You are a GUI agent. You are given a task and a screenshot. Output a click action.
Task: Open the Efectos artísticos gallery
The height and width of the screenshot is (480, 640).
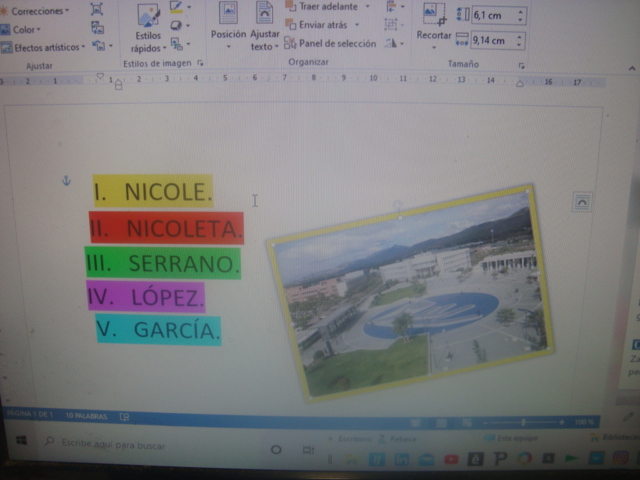(x=43, y=47)
